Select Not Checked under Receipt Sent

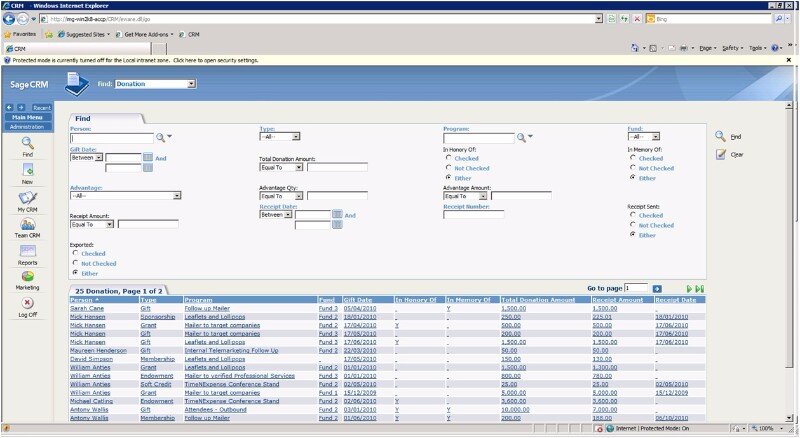[632, 225]
